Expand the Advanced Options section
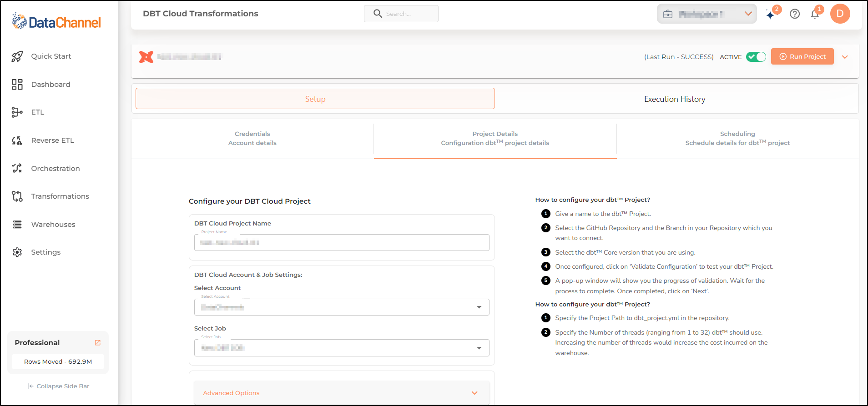Image resolution: width=868 pixels, height=406 pixels. (342, 393)
